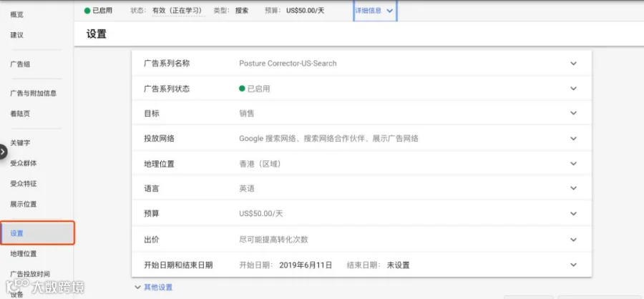Viewport: 644px width, 299px height.
Task: Click the 销售 goal value
Action: point(246,113)
